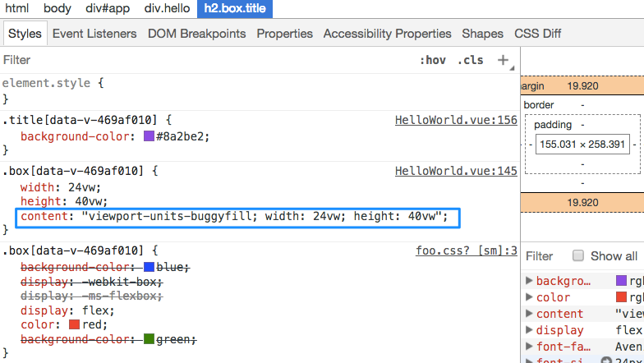Click the struck-through display: -webkit-box declaration
The width and height of the screenshot is (644, 363).
pyautogui.click(x=92, y=282)
